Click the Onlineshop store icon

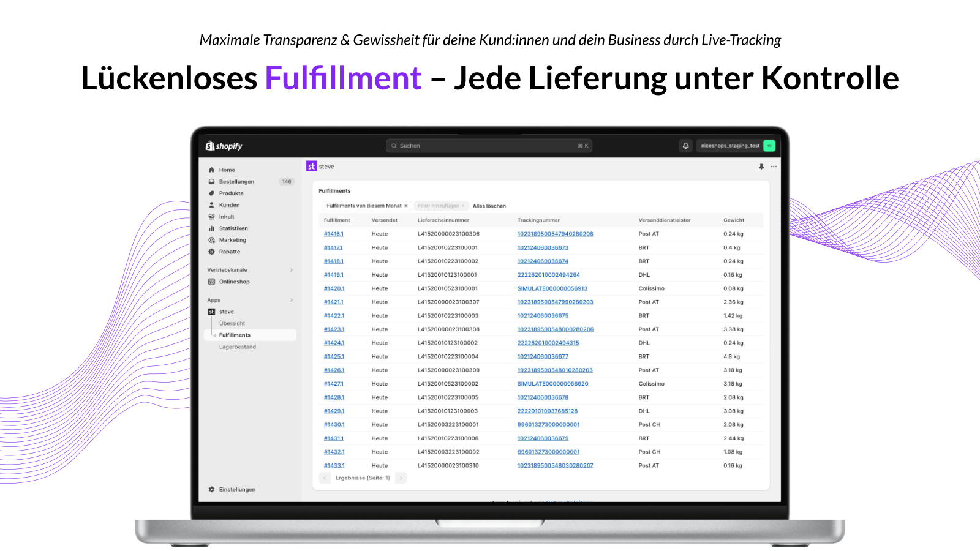[x=211, y=282]
